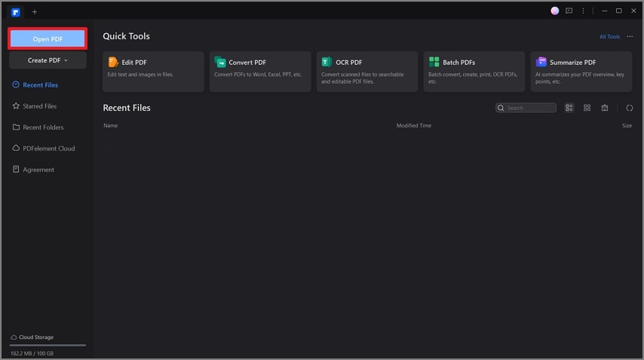Open the Edit PDF quick tool
Screen dimensions: 644x360
(153, 72)
